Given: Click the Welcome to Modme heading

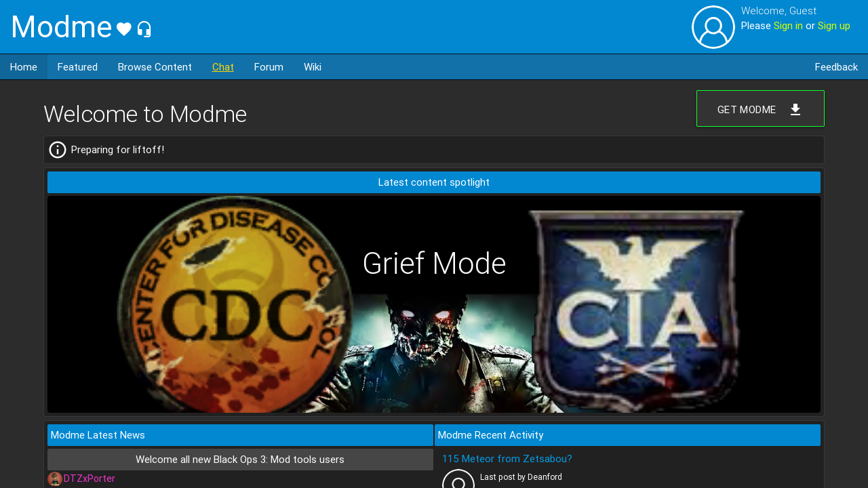Looking at the screenshot, I should pos(145,114).
